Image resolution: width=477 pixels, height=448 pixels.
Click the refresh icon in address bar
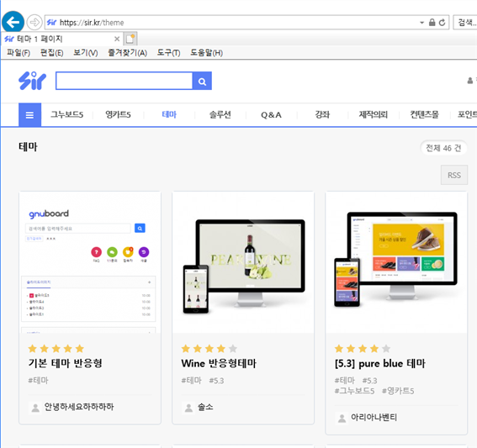(442, 23)
